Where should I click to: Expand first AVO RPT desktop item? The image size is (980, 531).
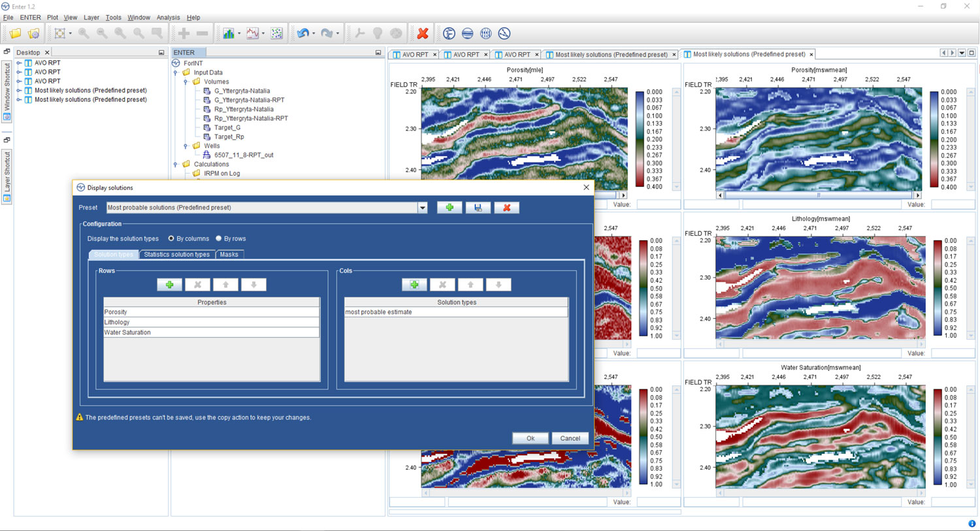point(19,63)
